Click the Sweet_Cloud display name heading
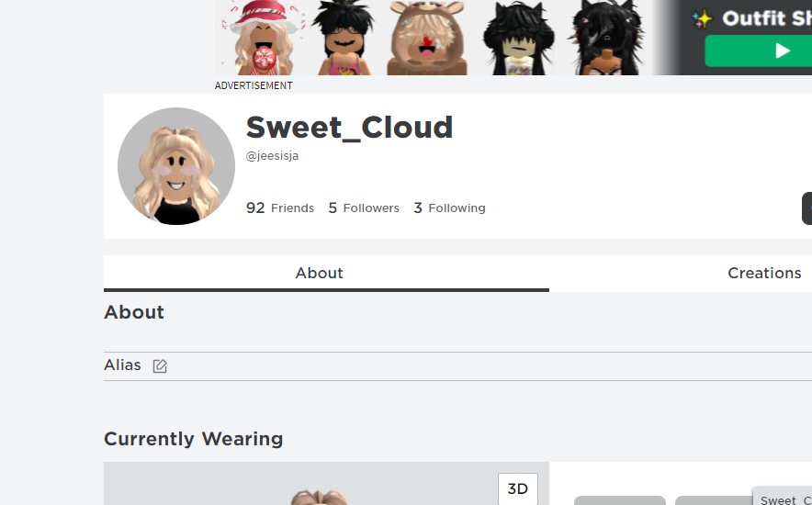The image size is (812, 505). click(x=349, y=127)
